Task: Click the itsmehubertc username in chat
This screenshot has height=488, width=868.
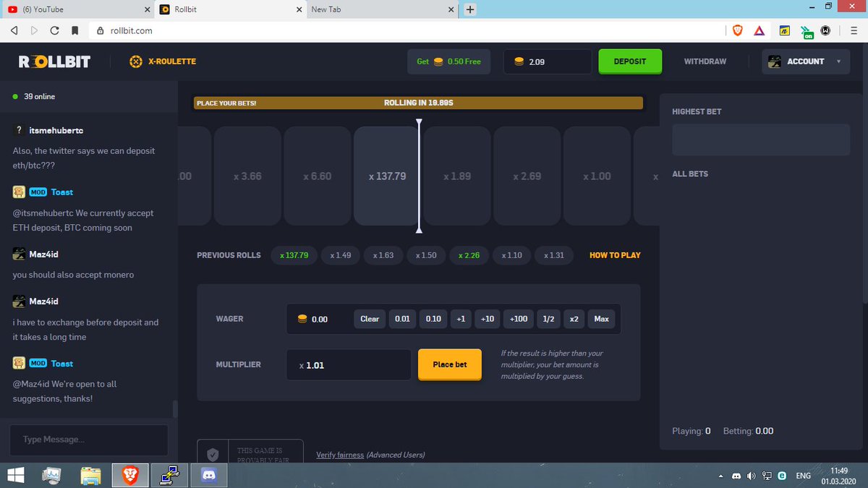Action: 56,130
